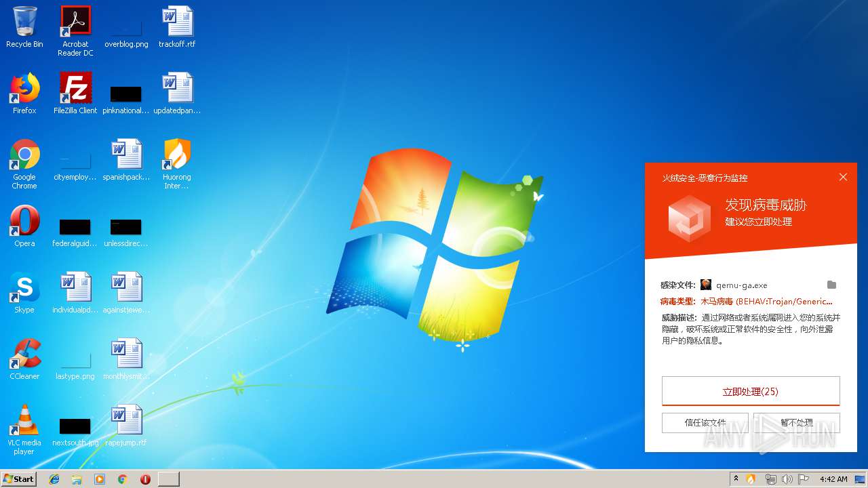Click the qemu-ga.exe infected file name
The height and width of the screenshot is (488, 868).
click(742, 285)
